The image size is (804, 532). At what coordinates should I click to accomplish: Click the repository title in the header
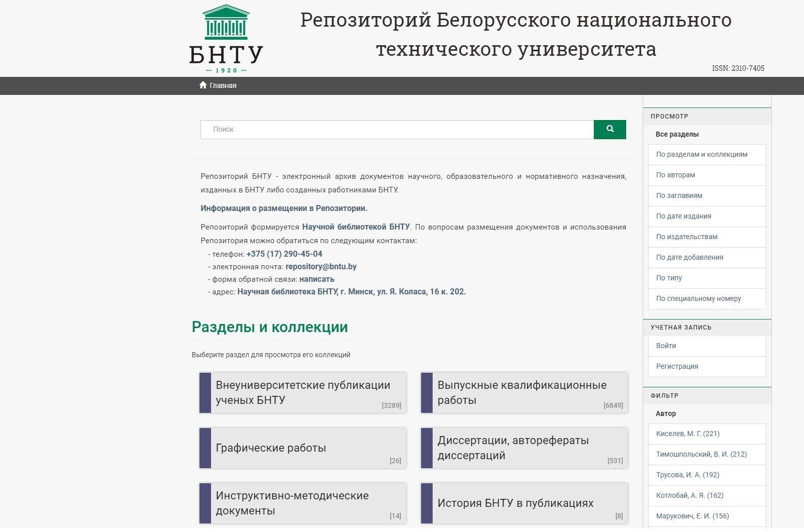click(516, 34)
